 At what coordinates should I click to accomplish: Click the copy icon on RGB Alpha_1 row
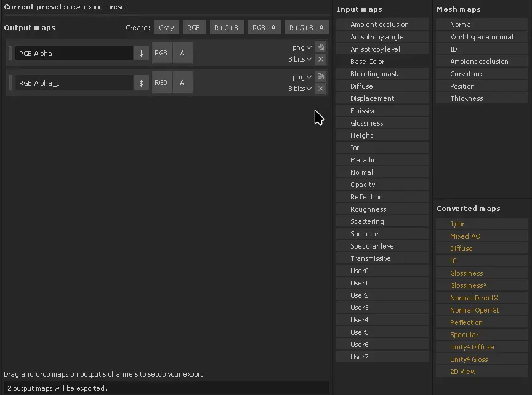[x=321, y=76]
